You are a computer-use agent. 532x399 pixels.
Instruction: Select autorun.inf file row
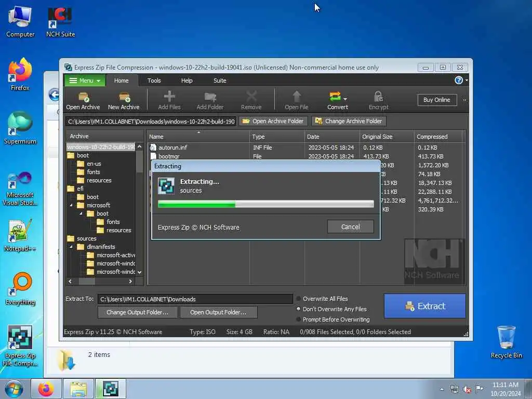[x=305, y=148]
